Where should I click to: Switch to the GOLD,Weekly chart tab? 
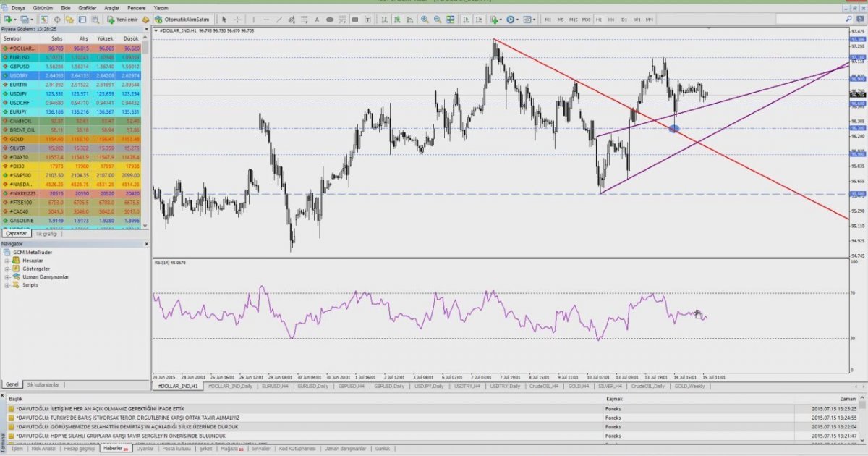(x=690, y=387)
